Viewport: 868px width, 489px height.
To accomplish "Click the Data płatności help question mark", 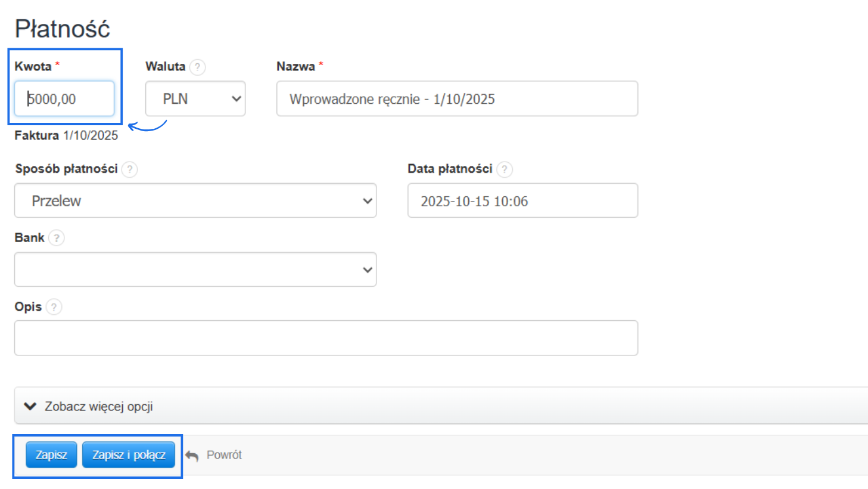I will click(504, 169).
